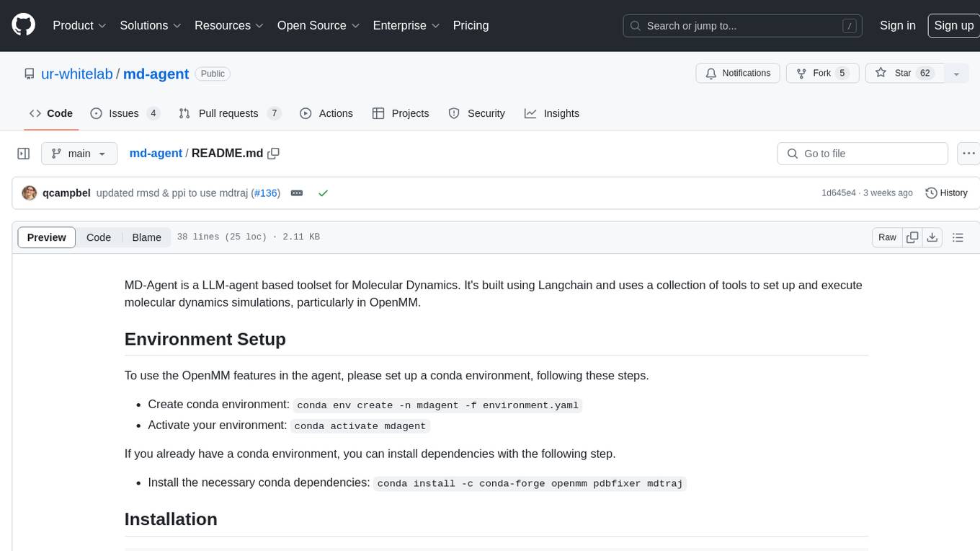Expand the Solutions dropdown
Image resolution: width=980 pixels, height=551 pixels.
coord(151,25)
